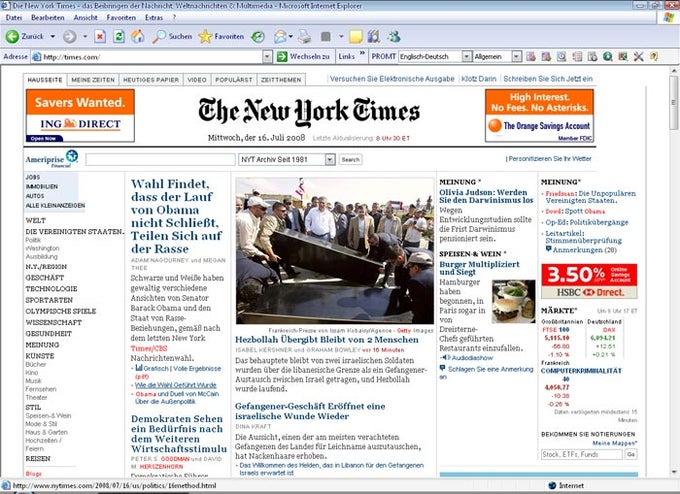This screenshot has height=494, width=680.
Task: Open the mail icon dropdown arrow
Action: [291, 37]
